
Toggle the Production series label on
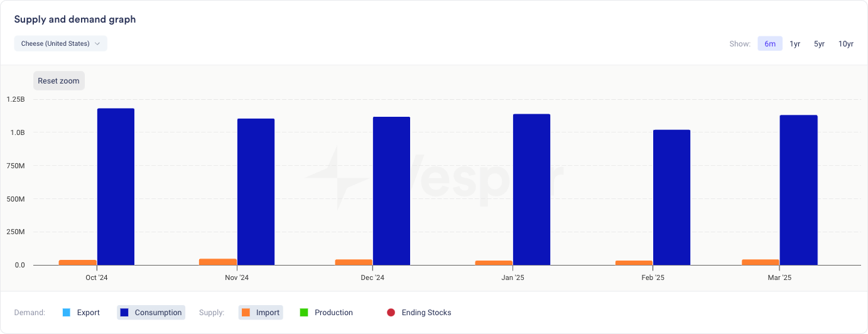[334, 313]
